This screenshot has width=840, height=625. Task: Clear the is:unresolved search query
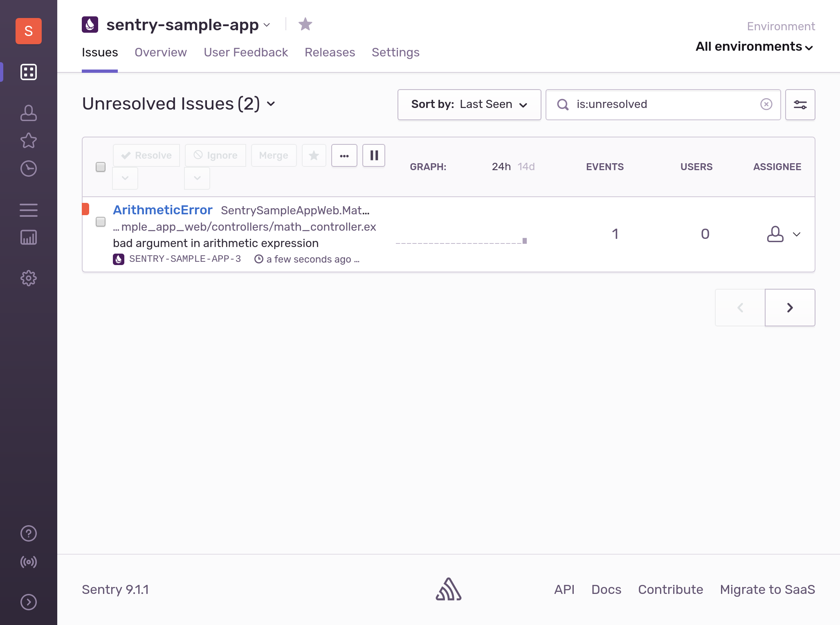(766, 104)
